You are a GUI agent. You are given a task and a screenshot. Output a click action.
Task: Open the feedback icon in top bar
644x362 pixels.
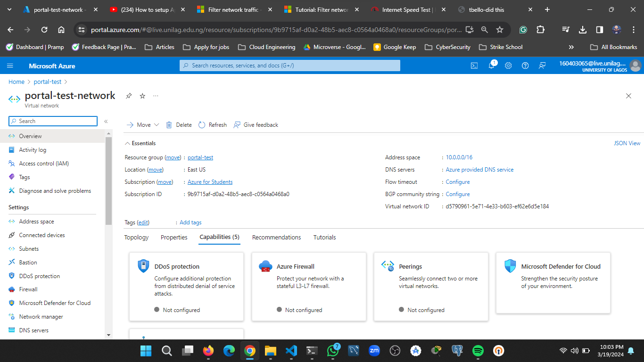(x=542, y=66)
